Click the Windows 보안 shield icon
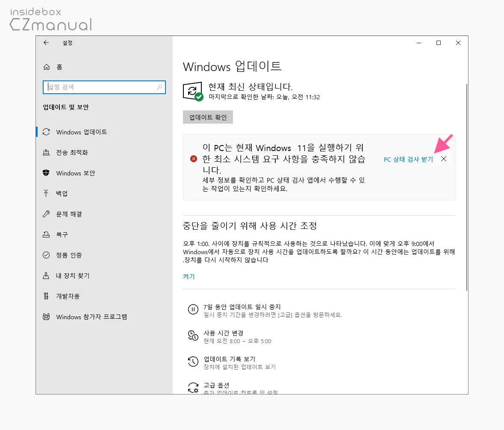This screenshot has height=430, width=504. [x=46, y=173]
